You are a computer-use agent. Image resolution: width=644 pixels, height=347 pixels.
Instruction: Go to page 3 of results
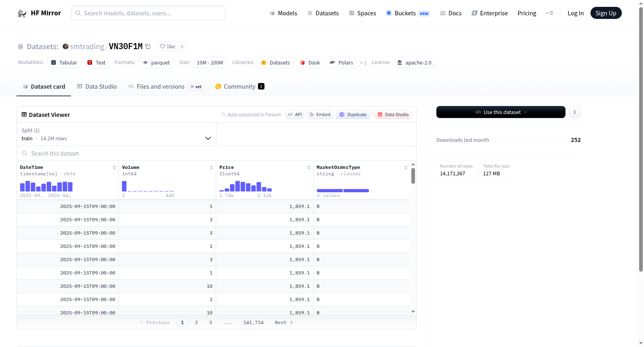pyautogui.click(x=211, y=322)
